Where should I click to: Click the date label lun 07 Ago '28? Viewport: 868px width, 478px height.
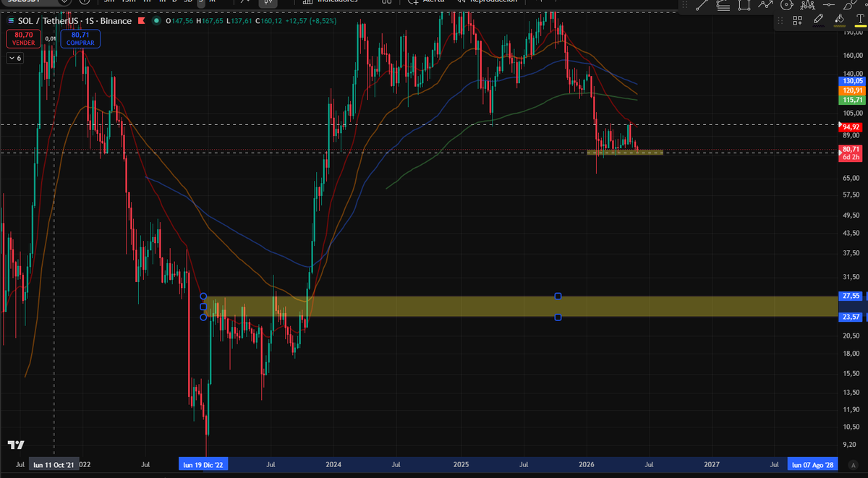tap(814, 464)
